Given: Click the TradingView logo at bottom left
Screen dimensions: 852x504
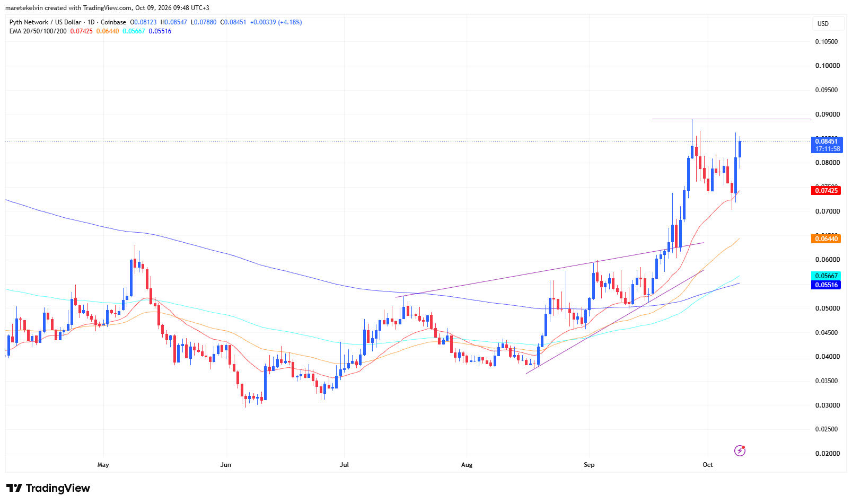Looking at the screenshot, I should tap(48, 488).
